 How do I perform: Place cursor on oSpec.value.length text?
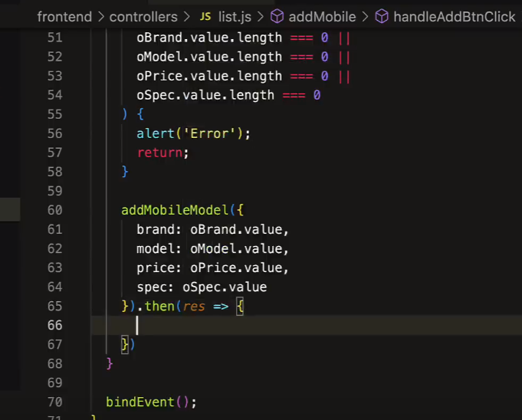(x=205, y=95)
